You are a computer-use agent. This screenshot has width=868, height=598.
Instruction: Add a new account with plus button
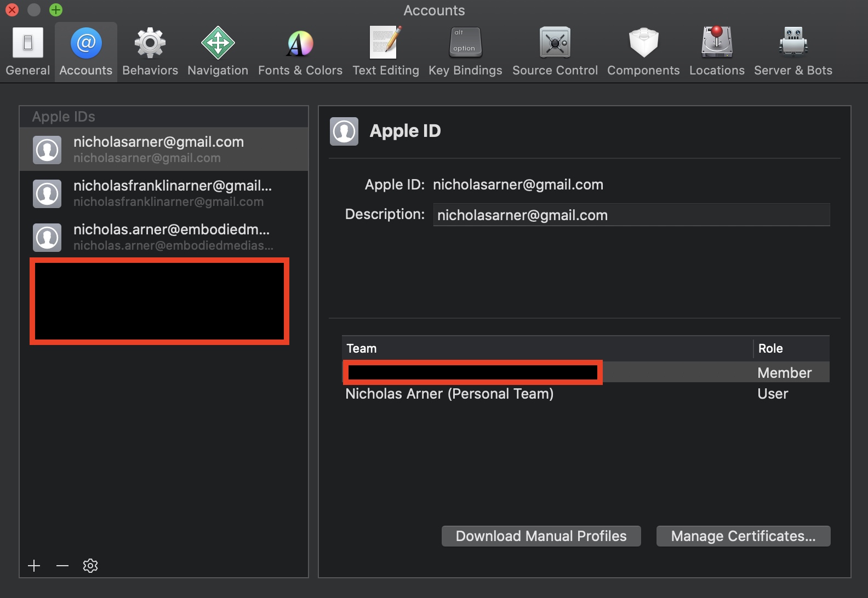click(34, 566)
